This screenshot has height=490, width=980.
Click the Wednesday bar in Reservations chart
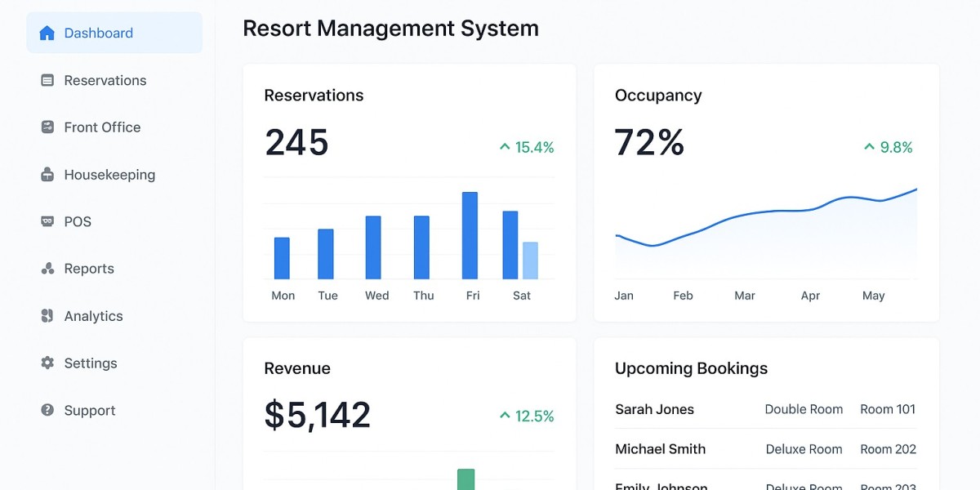(373, 247)
